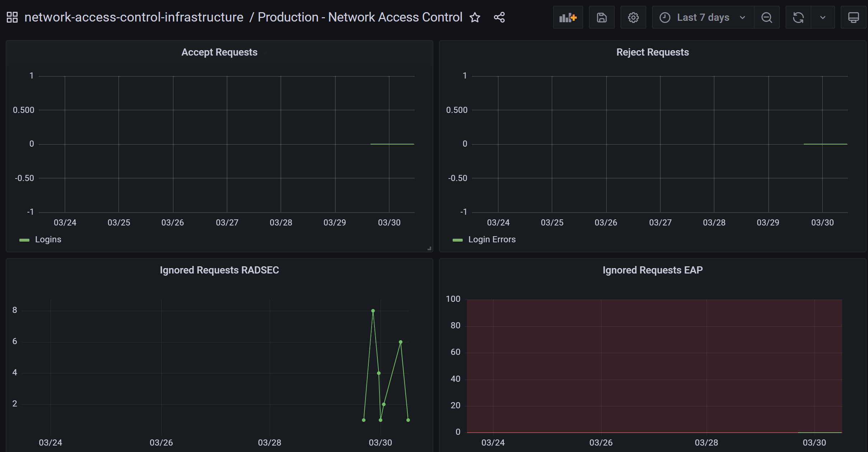Select the RADSEC data point at value 4
Screen dimensions: 868x452
[x=379, y=373]
